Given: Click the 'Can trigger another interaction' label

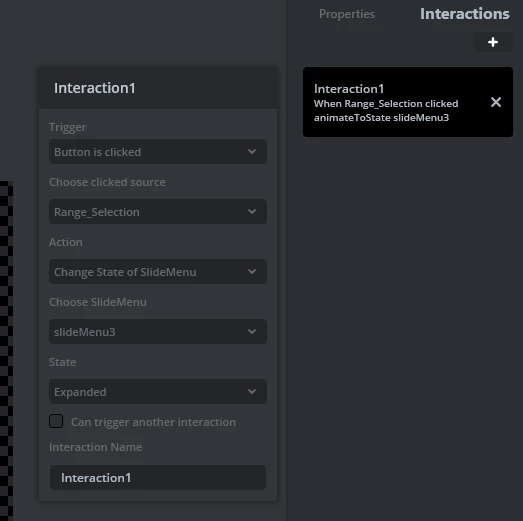Looking at the screenshot, I should tap(153, 422).
